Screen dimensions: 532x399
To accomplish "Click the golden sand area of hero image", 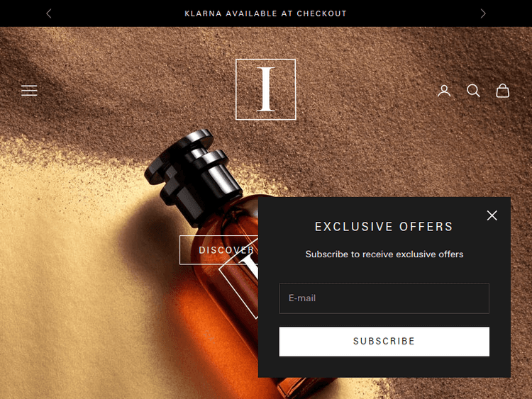I will pyautogui.click(x=68, y=271).
